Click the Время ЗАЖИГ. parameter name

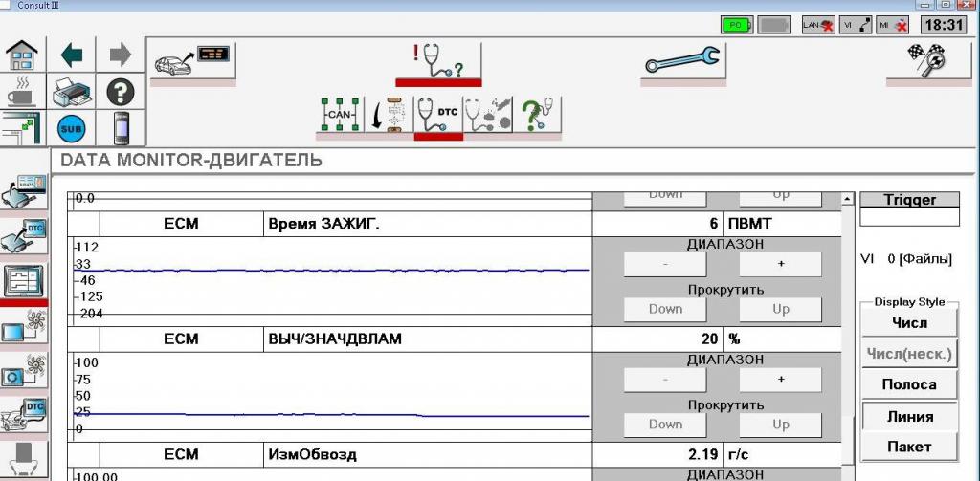(324, 224)
